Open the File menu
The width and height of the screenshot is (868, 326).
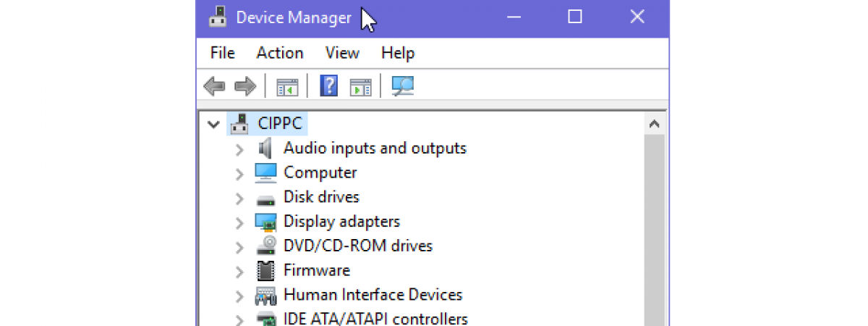point(223,53)
